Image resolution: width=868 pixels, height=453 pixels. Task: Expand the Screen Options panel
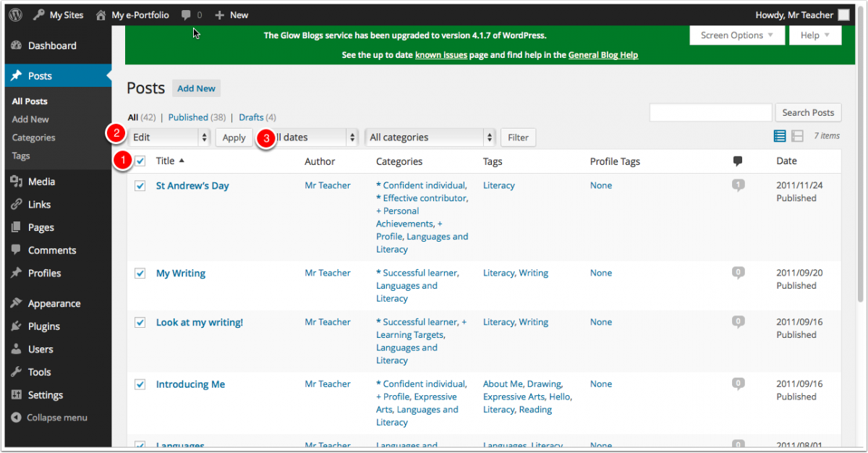pos(736,35)
